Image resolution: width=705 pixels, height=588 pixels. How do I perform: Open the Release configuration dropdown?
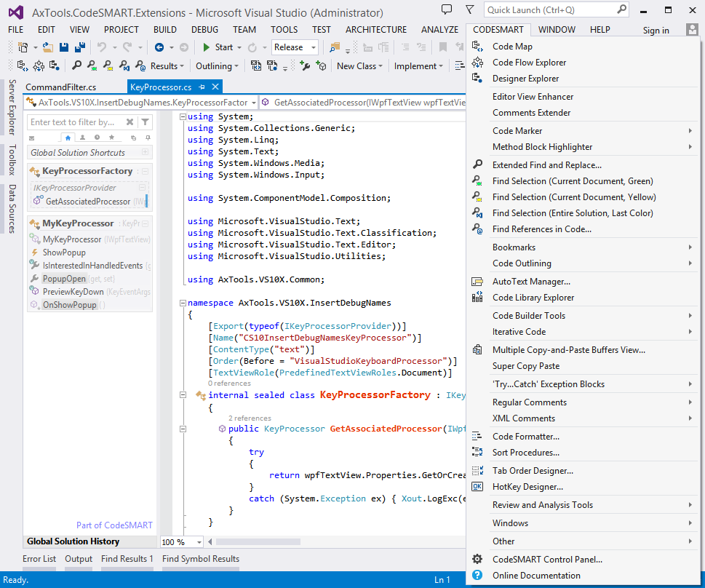tap(314, 47)
